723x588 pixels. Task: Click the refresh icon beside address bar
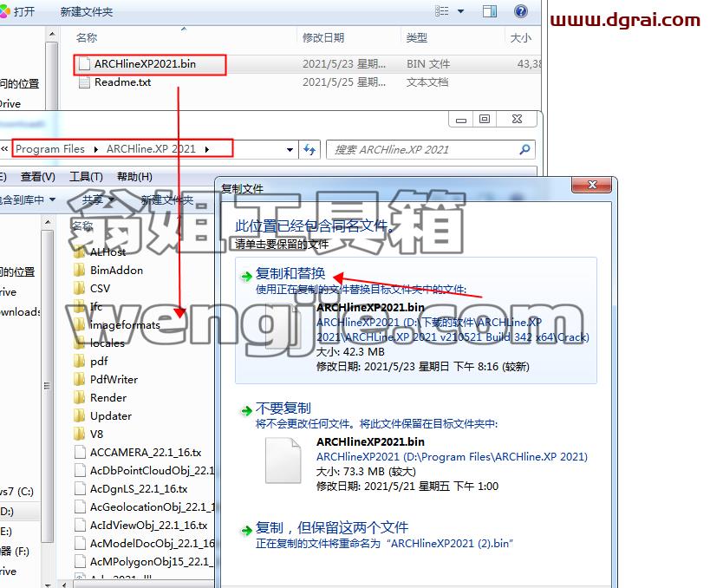[x=309, y=149]
